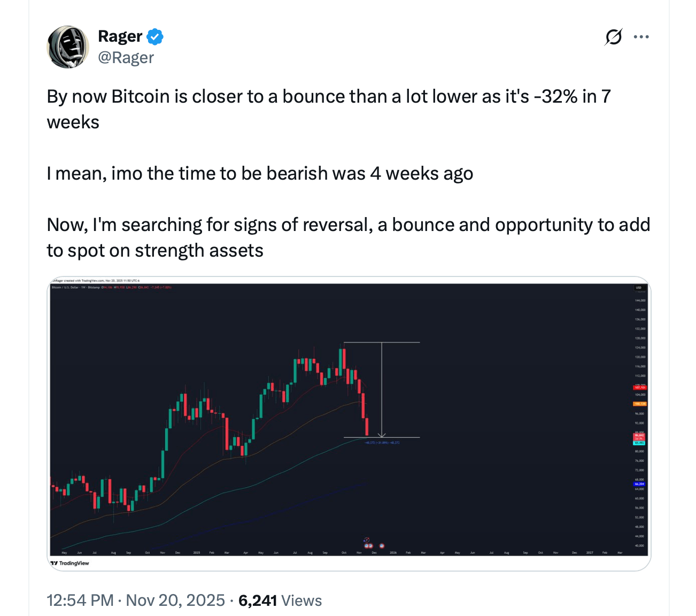The image size is (696, 616).
Task: Click Rager's profile avatar
Action: (67, 47)
